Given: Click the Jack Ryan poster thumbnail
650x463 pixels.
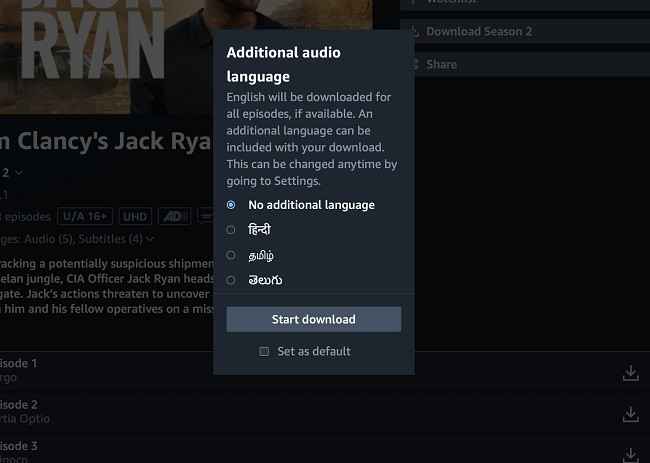Looking at the screenshot, I should click(187, 57).
